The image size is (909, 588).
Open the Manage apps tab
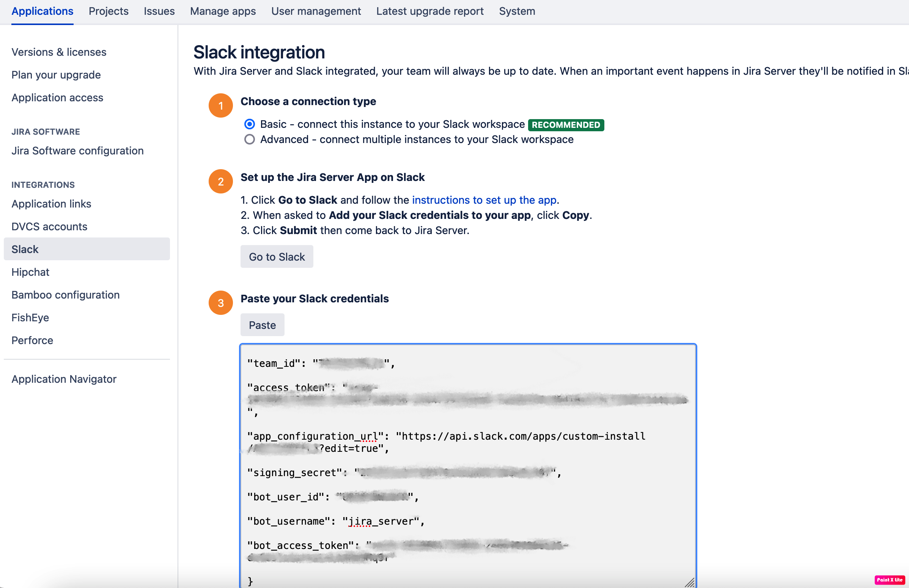pyautogui.click(x=223, y=11)
